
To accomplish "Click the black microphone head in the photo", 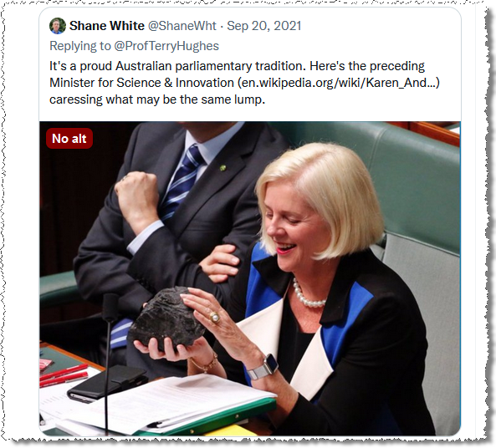I will click(x=110, y=308).
